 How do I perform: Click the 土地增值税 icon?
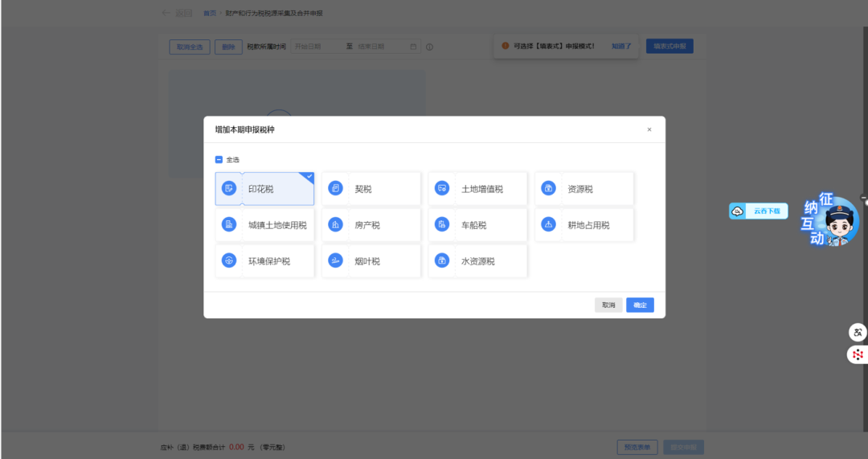(x=441, y=188)
